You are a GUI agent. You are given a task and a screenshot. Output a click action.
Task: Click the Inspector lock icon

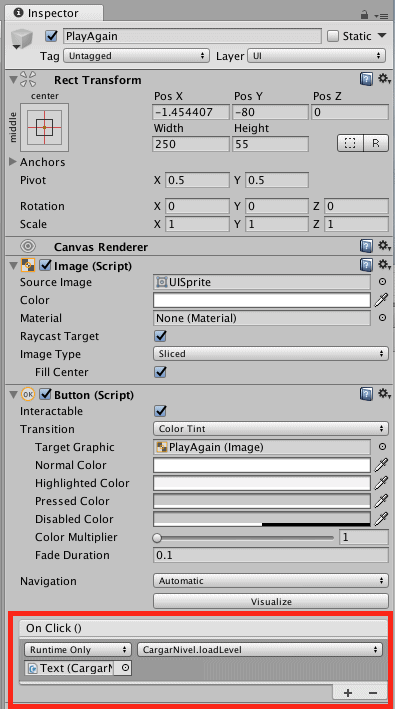[x=364, y=15]
